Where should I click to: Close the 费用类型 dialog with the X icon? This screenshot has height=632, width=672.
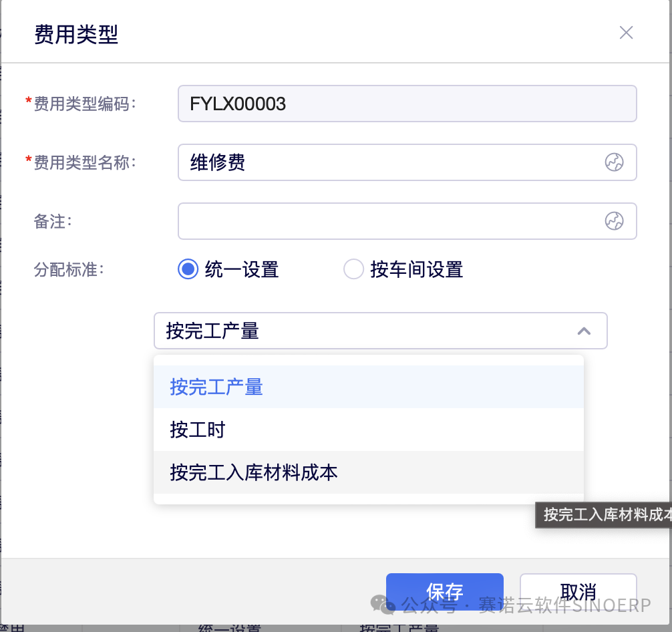point(626,33)
